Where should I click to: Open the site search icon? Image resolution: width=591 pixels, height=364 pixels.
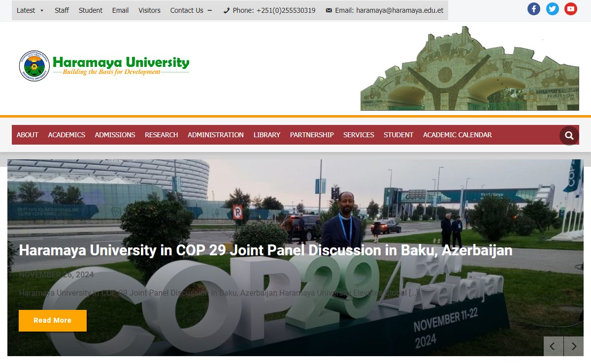[x=569, y=135]
